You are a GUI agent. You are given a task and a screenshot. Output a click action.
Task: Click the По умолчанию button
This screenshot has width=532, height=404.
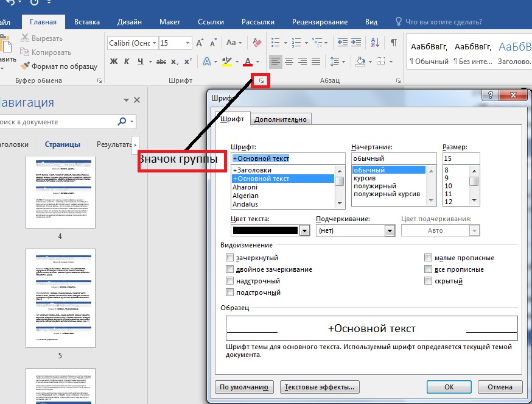[x=244, y=387]
